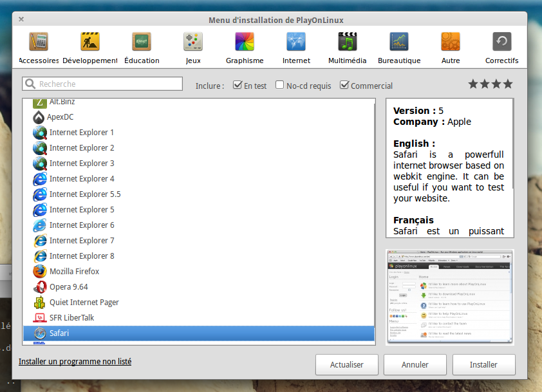
Task: Select ApexDC in the program list
Action: (199, 117)
